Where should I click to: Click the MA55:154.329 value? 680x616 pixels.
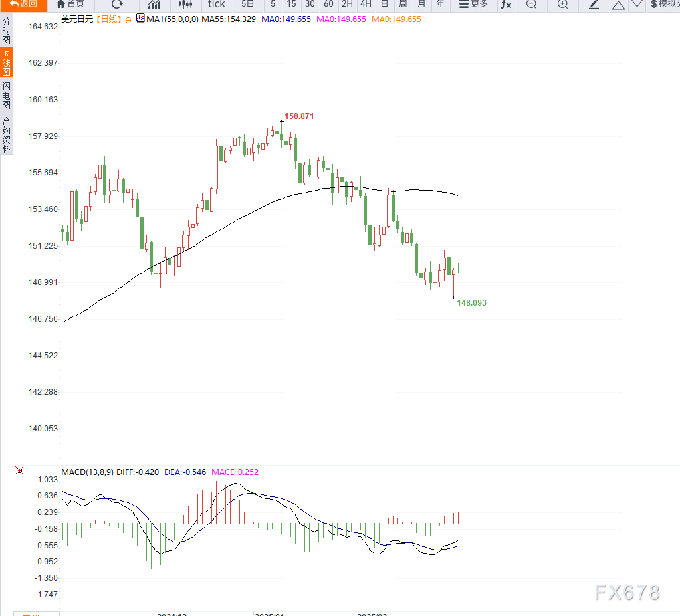pos(229,19)
